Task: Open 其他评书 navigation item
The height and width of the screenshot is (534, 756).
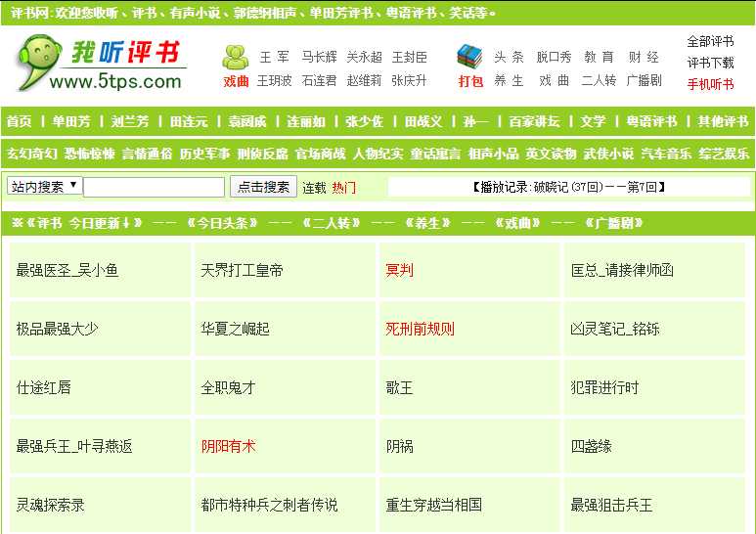Action: (x=723, y=121)
